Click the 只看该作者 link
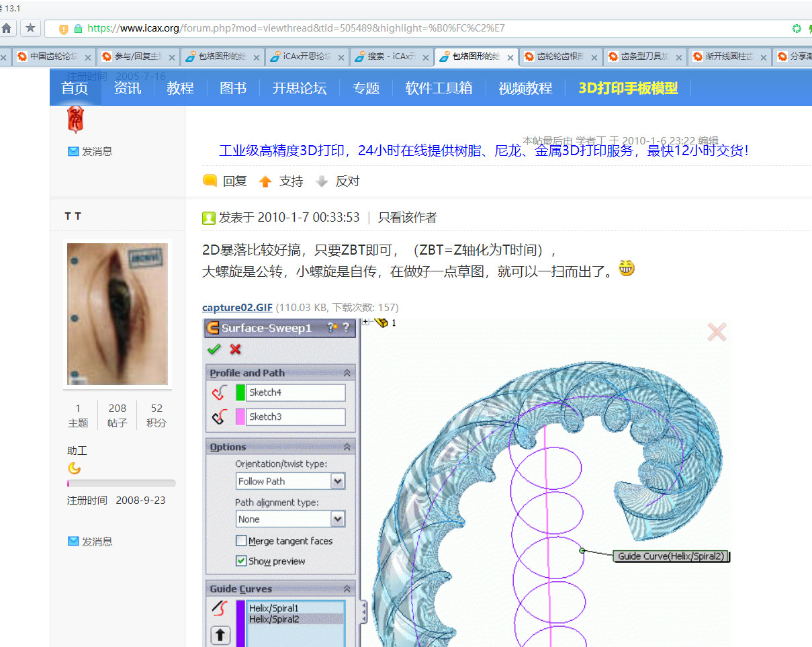This screenshot has width=812, height=647. [408, 218]
